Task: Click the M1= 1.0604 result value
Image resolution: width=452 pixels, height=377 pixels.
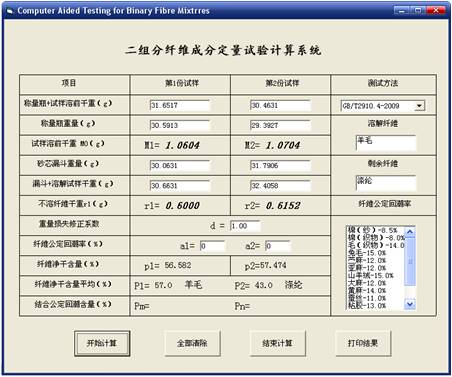Action: (x=172, y=145)
